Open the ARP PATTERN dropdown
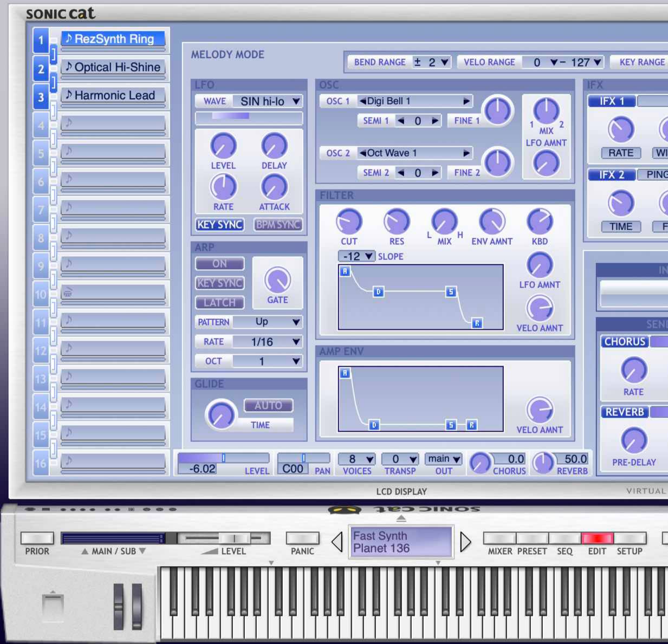Viewport: 668px width, 644px height. tap(268, 322)
